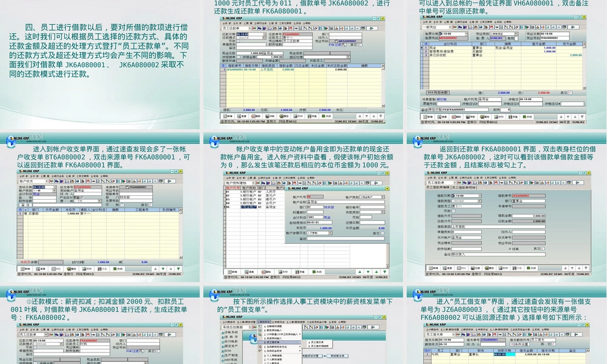Open first slide about 员工还款单 introduction
This screenshot has width=607, height=364.
(x=100, y=64)
